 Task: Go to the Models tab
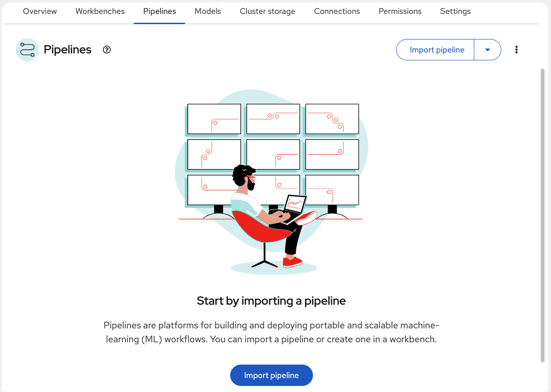207,11
